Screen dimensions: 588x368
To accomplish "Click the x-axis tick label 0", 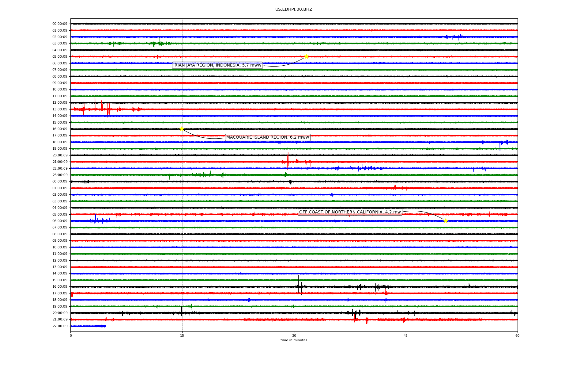I will (x=71, y=335).
